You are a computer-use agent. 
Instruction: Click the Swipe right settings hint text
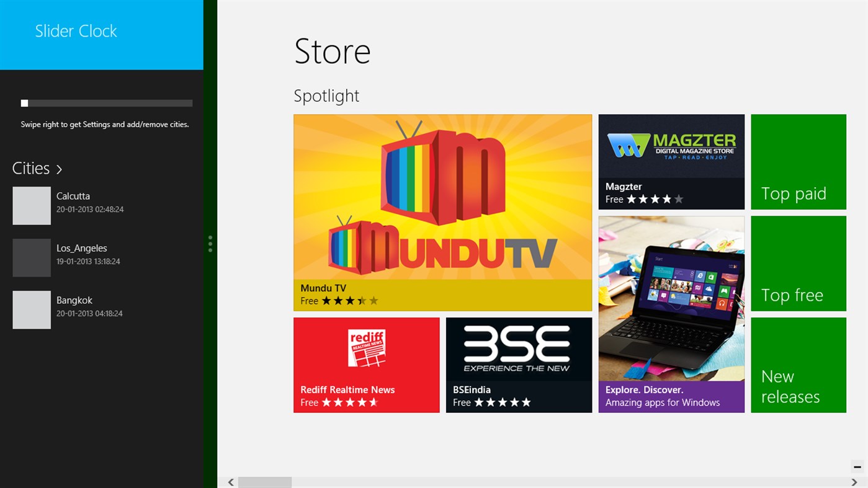[x=105, y=124]
